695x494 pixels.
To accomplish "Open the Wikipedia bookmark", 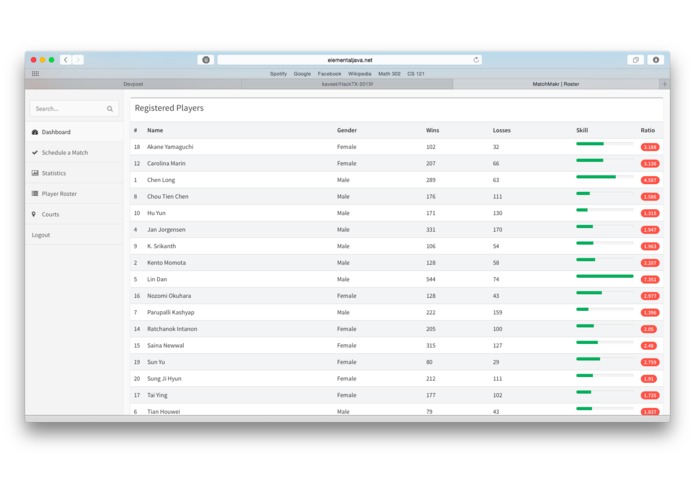I will 359,74.
